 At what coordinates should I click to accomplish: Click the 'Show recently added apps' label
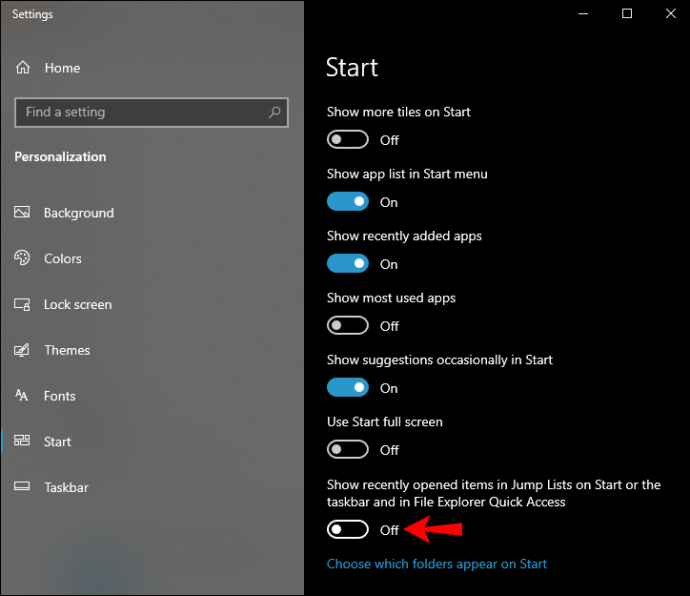[x=404, y=236]
